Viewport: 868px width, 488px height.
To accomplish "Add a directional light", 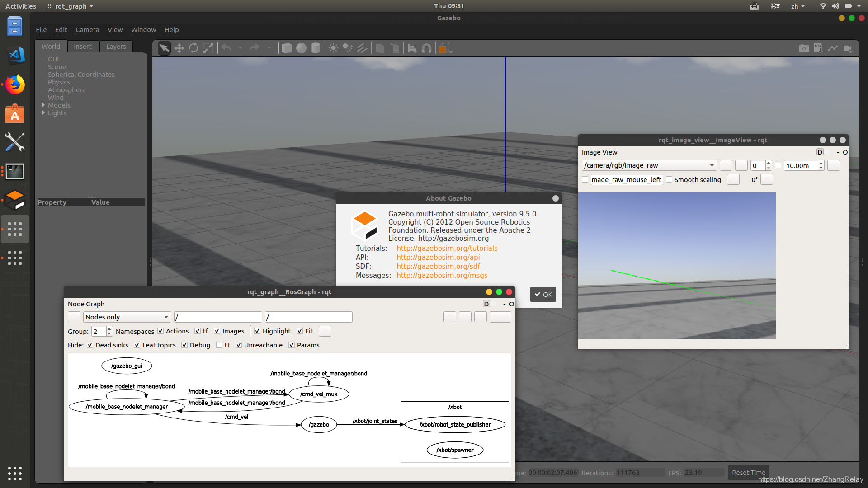I will [362, 48].
